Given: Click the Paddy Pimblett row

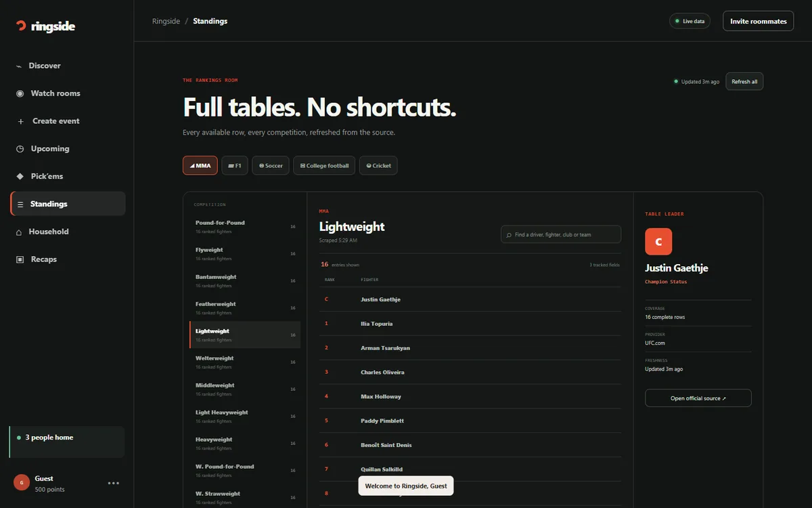Looking at the screenshot, I should pos(470,421).
